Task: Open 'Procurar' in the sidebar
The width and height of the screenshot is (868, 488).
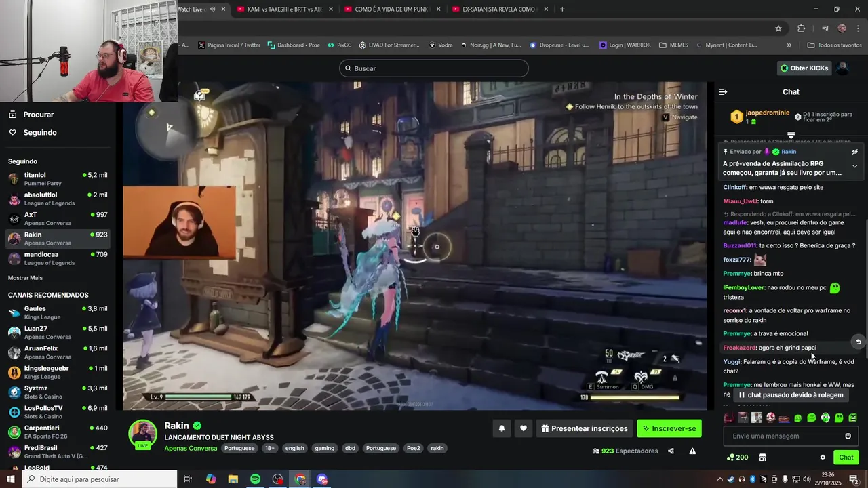Action: [31, 115]
